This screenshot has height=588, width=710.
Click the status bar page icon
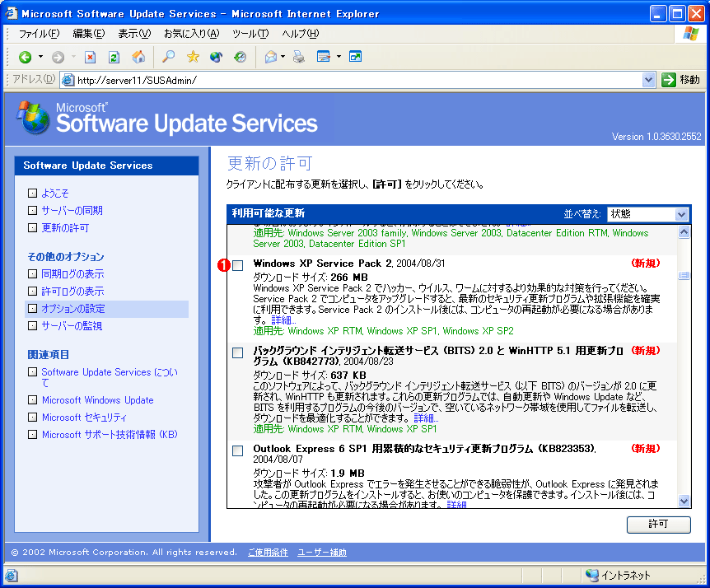(12, 576)
